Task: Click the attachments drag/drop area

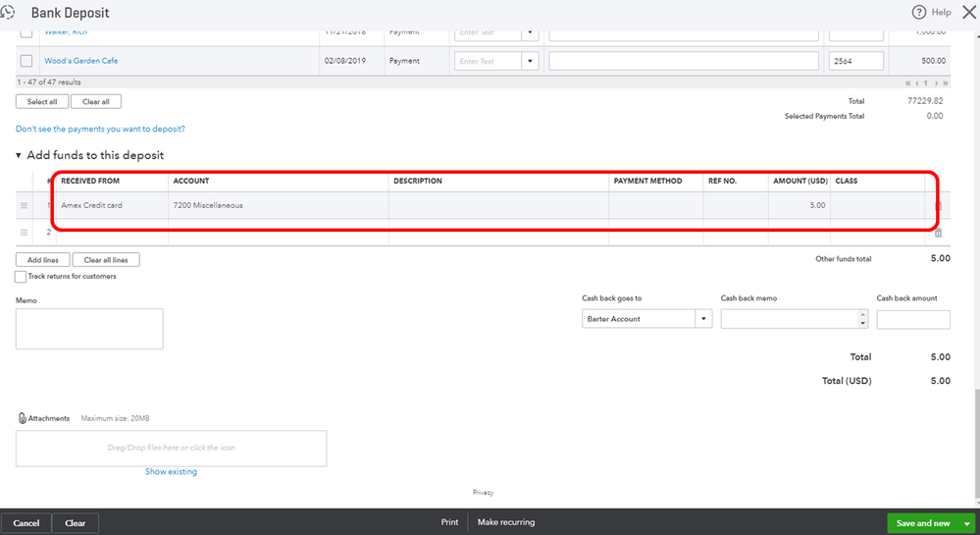Action: click(x=171, y=448)
